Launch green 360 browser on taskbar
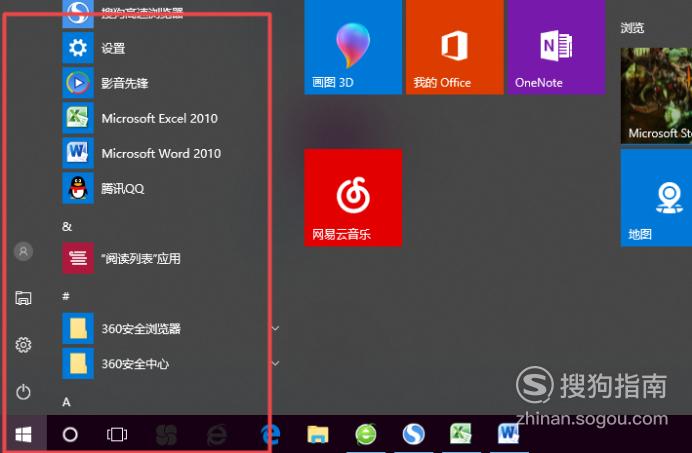Viewport: 692px width, 453px height. [366, 434]
